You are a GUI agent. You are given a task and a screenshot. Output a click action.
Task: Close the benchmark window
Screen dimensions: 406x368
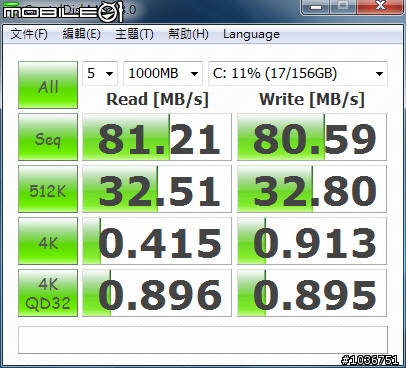coord(380,7)
